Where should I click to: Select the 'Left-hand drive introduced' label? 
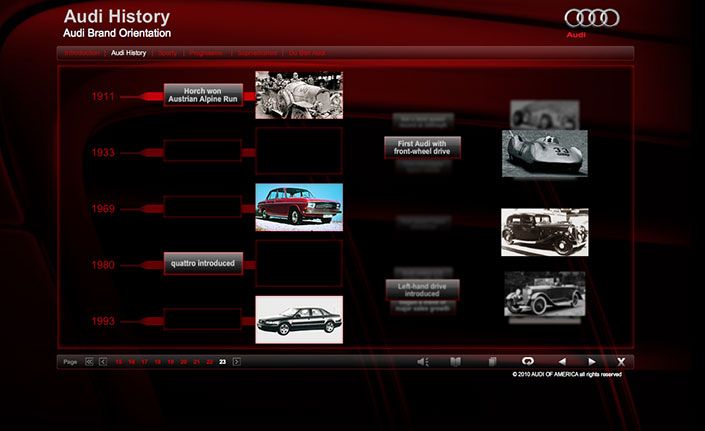(422, 290)
